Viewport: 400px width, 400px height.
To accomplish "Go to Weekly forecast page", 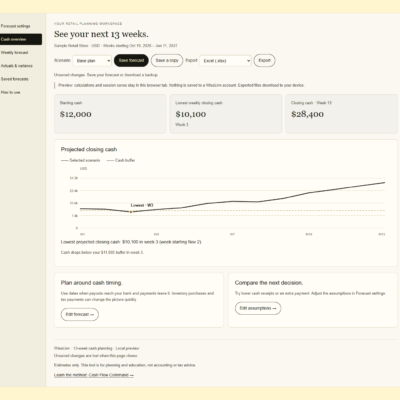I will (x=15, y=52).
